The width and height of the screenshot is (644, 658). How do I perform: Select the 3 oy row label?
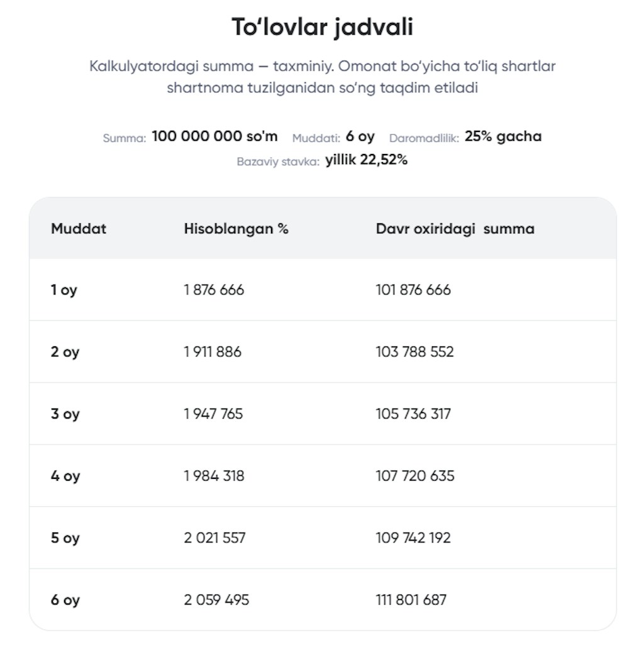click(65, 414)
